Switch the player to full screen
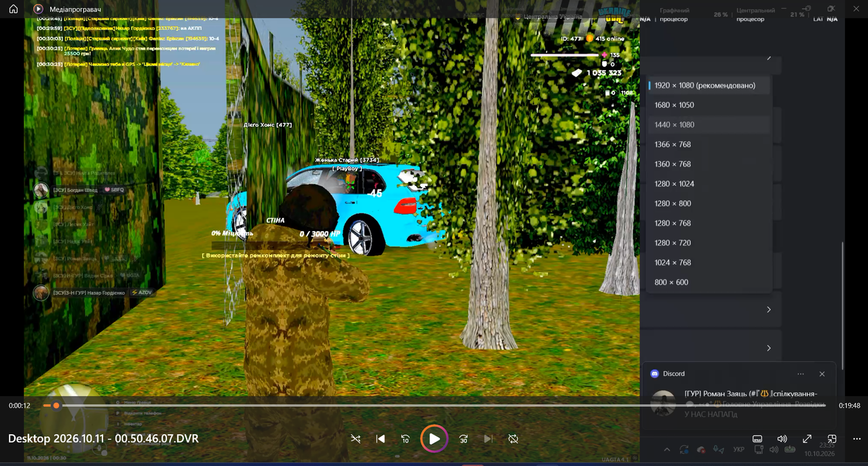The height and width of the screenshot is (466, 868). (807, 439)
